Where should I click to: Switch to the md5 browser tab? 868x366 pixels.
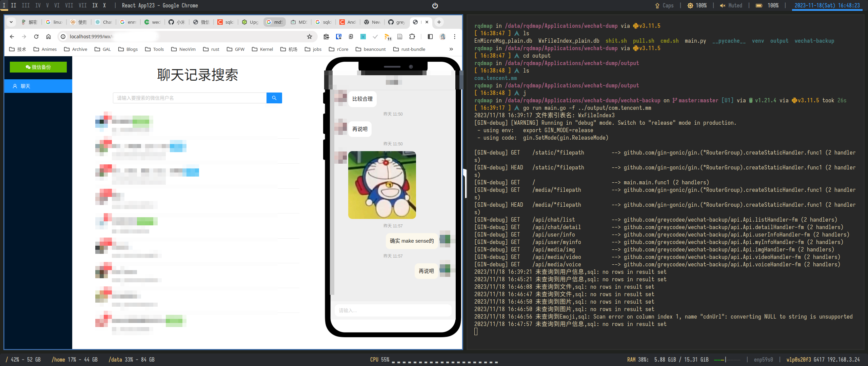(275, 22)
